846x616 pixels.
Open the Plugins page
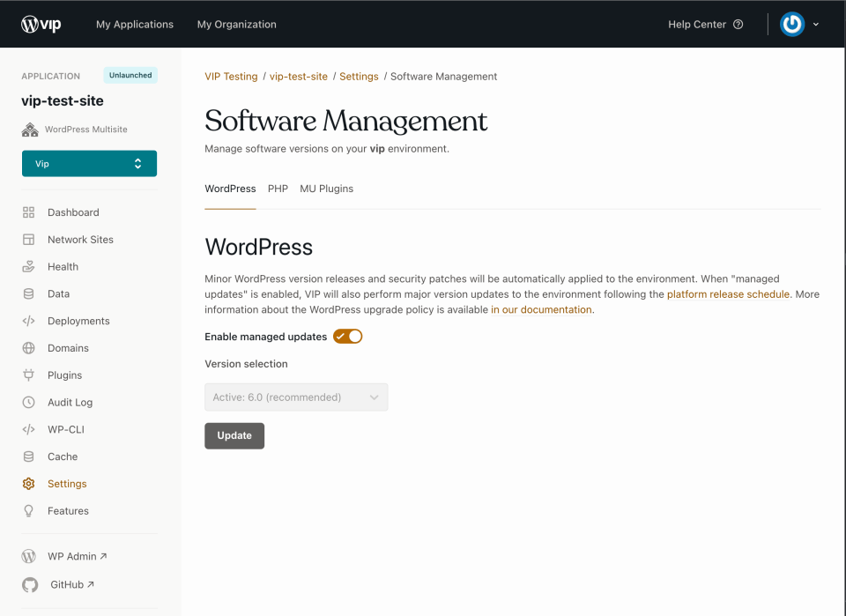click(64, 375)
